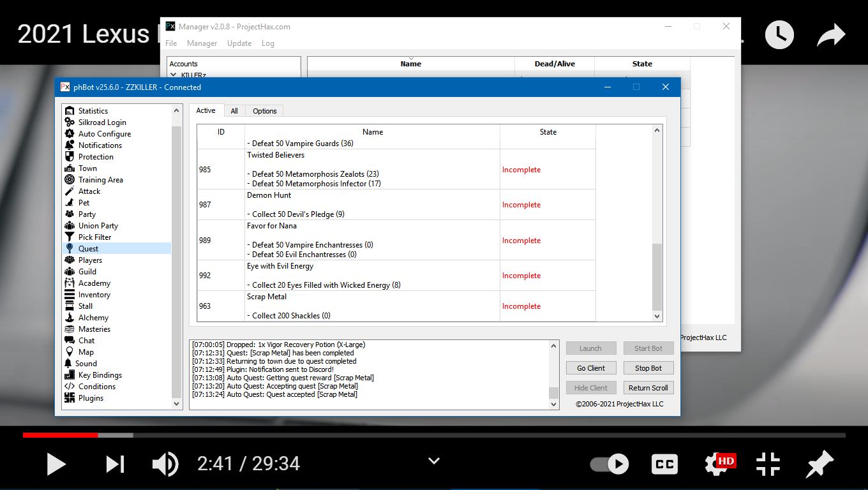Screen dimensions: 868x490
Task: Open the Pick Filter funnel icon
Action: coord(70,237)
